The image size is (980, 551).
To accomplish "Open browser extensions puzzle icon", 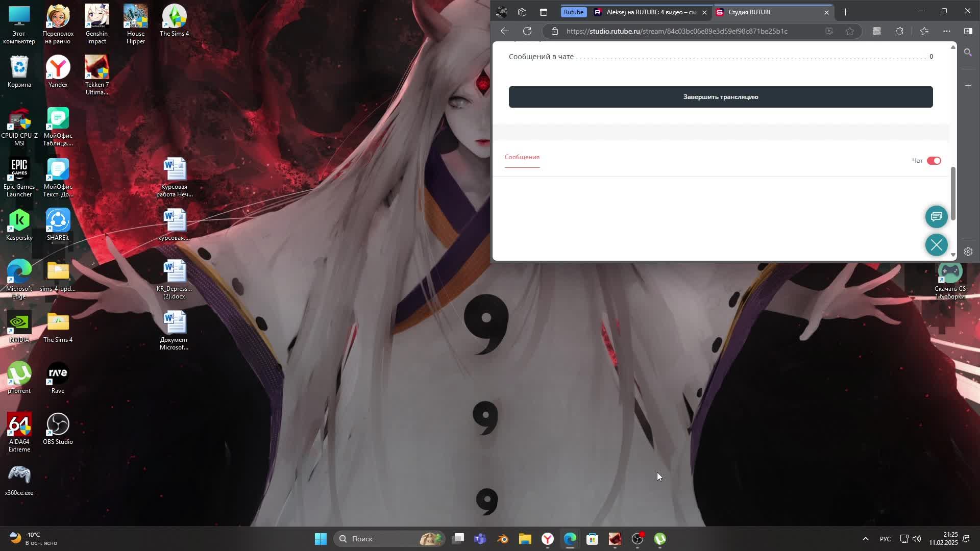I will coord(899,31).
